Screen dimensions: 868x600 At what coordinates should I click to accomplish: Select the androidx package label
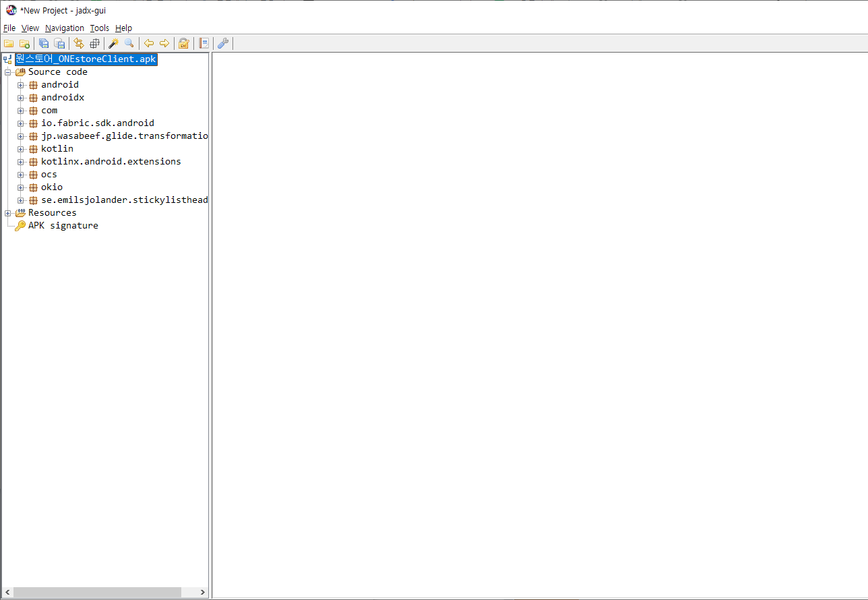click(x=63, y=98)
